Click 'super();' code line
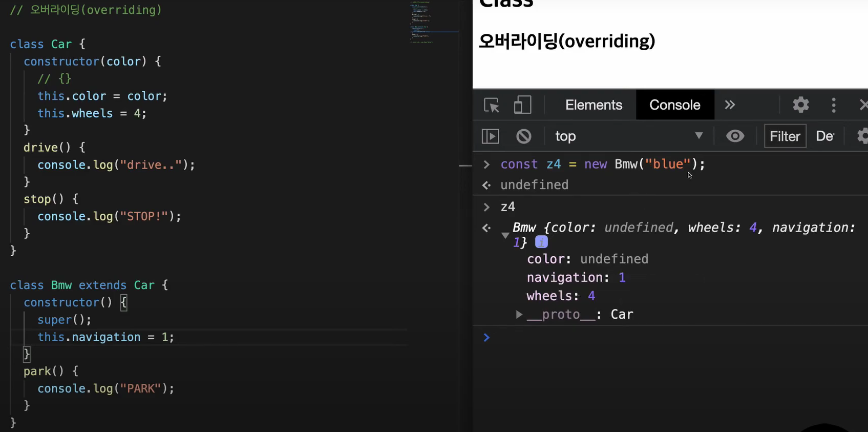Viewport: 868px width, 432px height. (x=64, y=320)
